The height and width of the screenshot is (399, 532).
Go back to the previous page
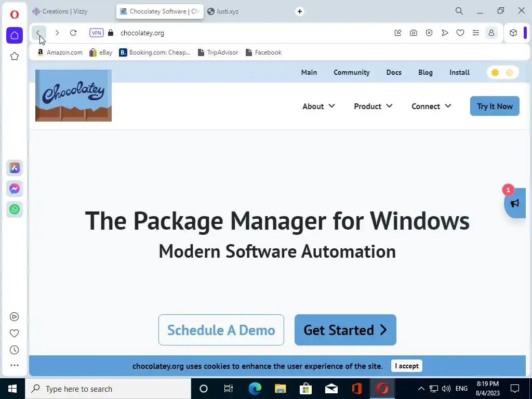tap(38, 33)
